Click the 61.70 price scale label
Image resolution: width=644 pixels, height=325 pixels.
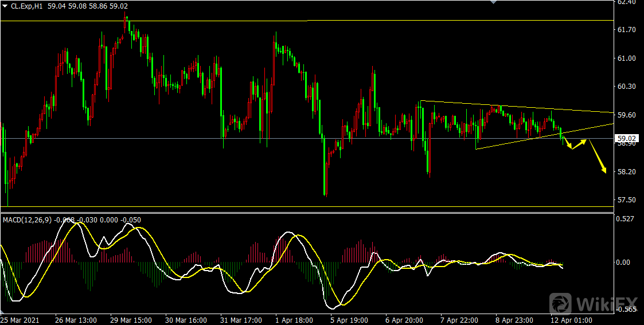627,30
